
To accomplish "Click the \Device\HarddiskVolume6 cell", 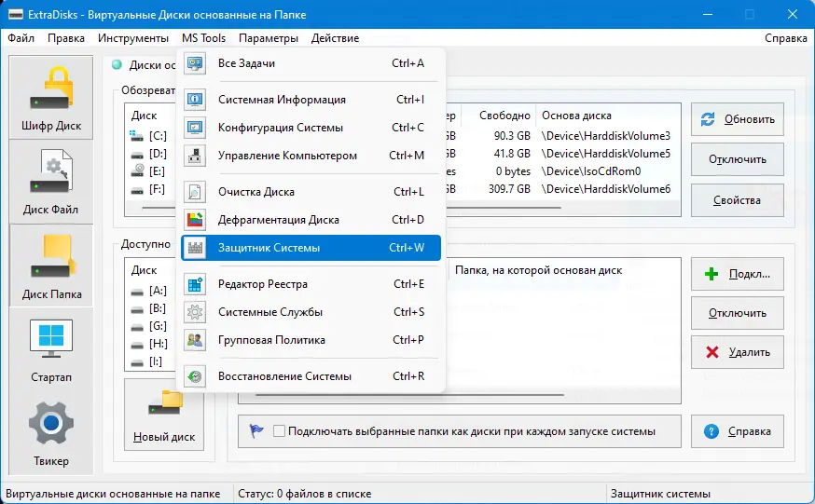I will (605, 189).
